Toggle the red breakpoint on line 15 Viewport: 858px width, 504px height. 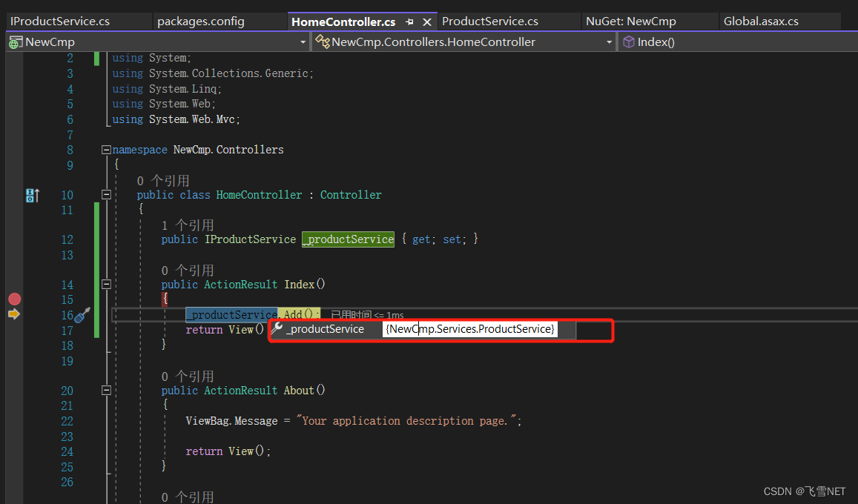(x=14, y=299)
